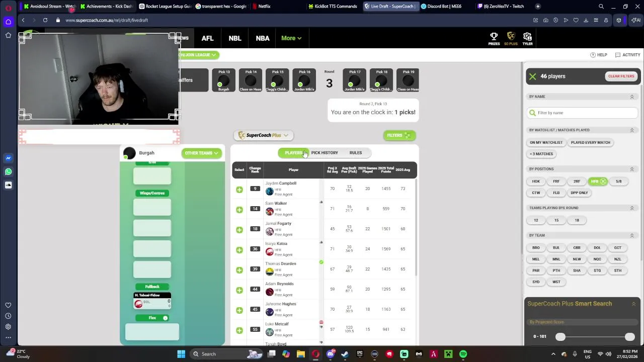Image resolution: width=644 pixels, height=362 pixels.
Task: Click the green Filters button
Action: [399, 135]
